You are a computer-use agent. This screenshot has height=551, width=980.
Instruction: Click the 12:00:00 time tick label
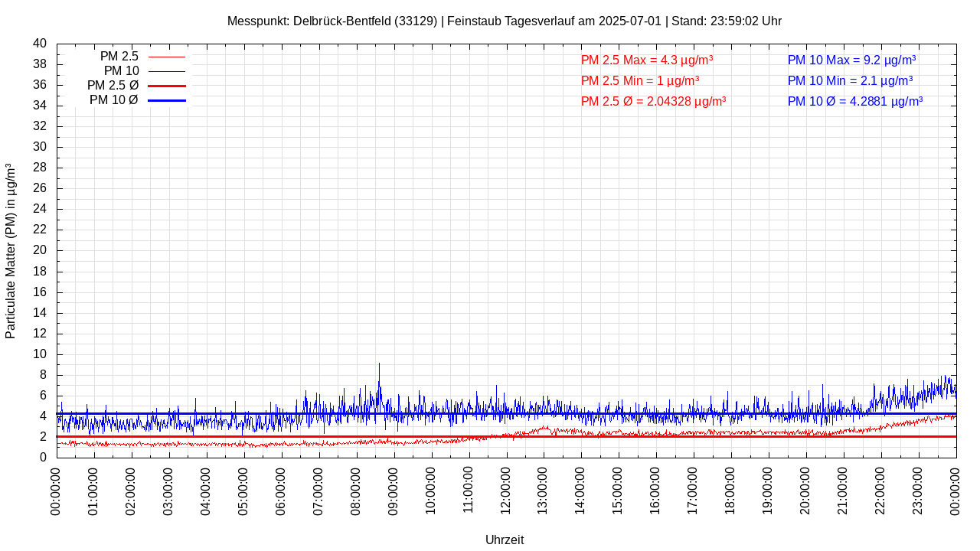tap(506, 490)
